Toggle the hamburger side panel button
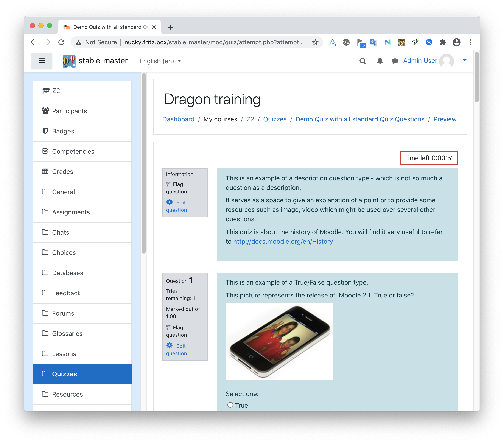Screen dimensions: 504x443 pos(42,61)
